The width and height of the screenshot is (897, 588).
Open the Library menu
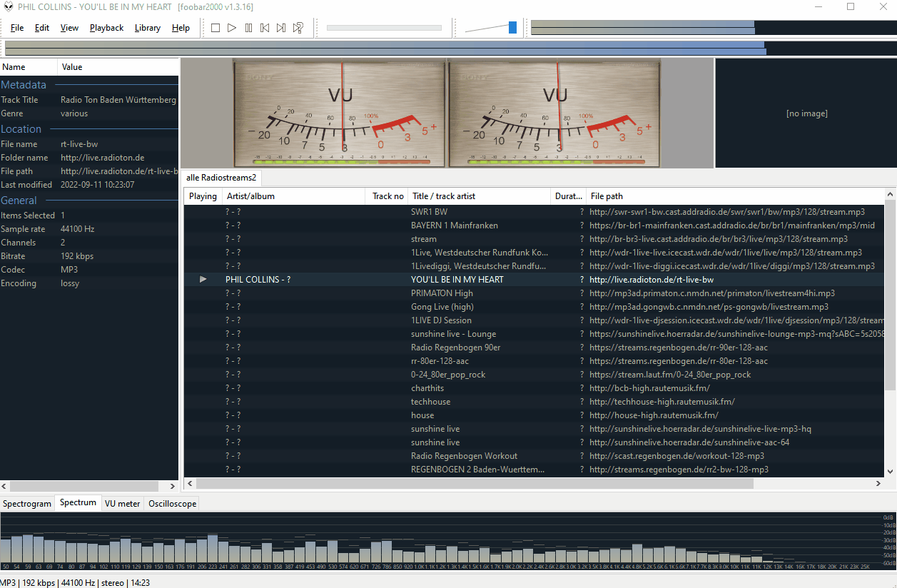click(147, 28)
